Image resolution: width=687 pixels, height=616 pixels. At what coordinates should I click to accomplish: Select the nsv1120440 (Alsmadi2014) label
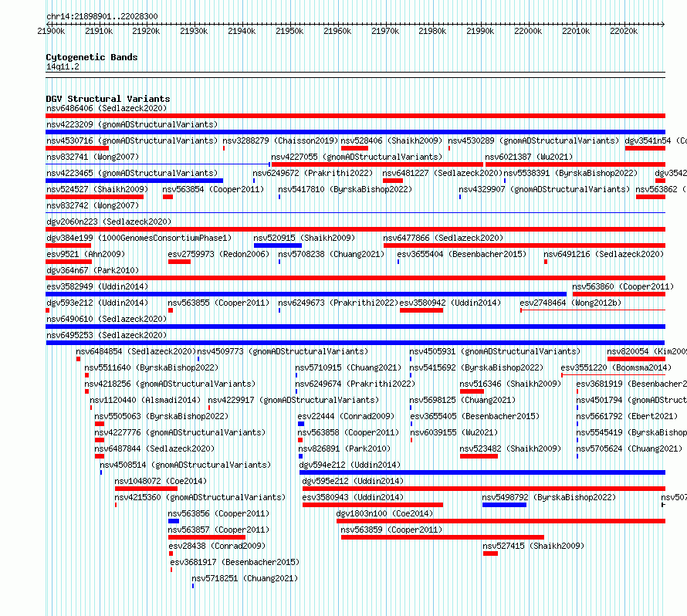click(x=145, y=400)
